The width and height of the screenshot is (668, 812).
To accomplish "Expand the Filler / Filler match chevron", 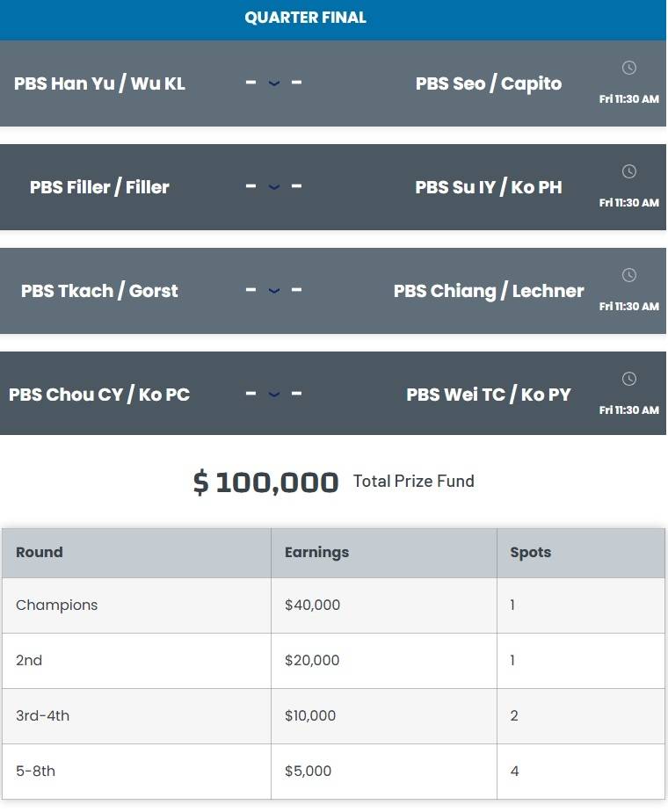I will tap(273, 187).
